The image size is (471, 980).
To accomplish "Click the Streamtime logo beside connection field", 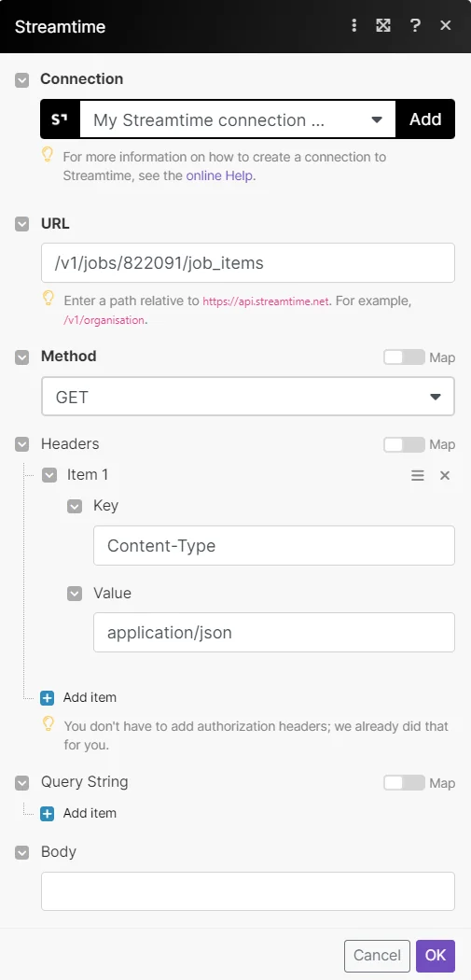I will [60, 119].
